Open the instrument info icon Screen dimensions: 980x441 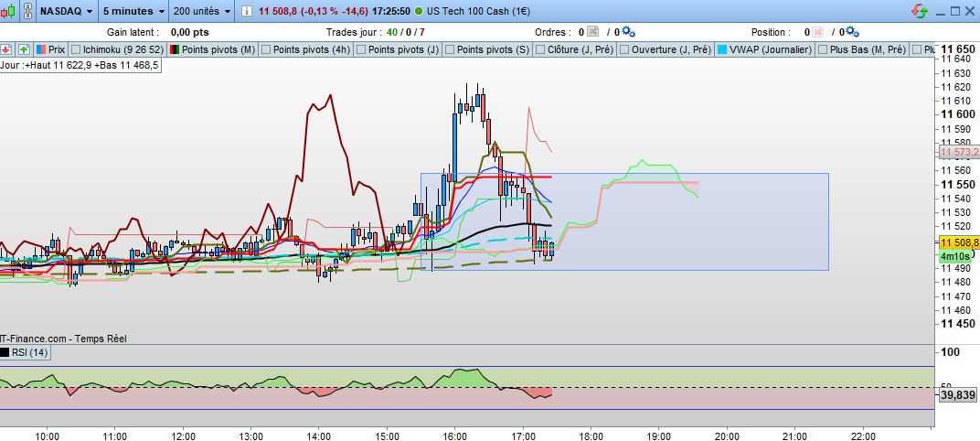[247, 11]
